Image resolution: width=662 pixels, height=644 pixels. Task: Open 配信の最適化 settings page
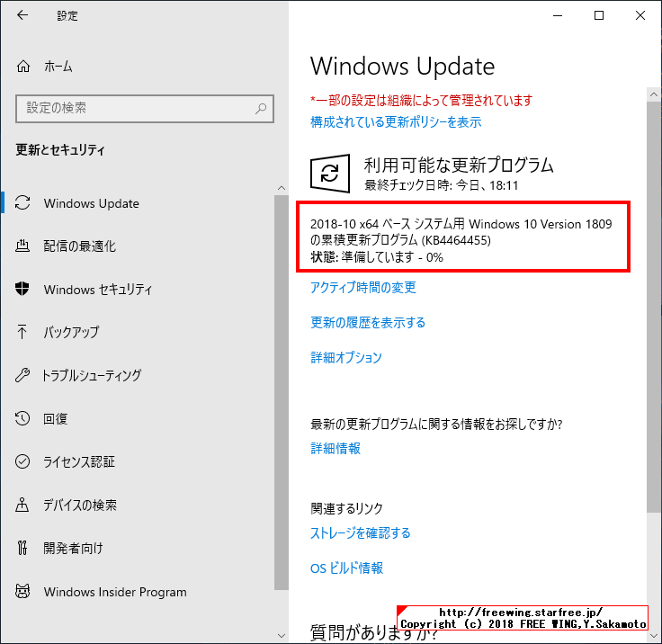[79, 246]
